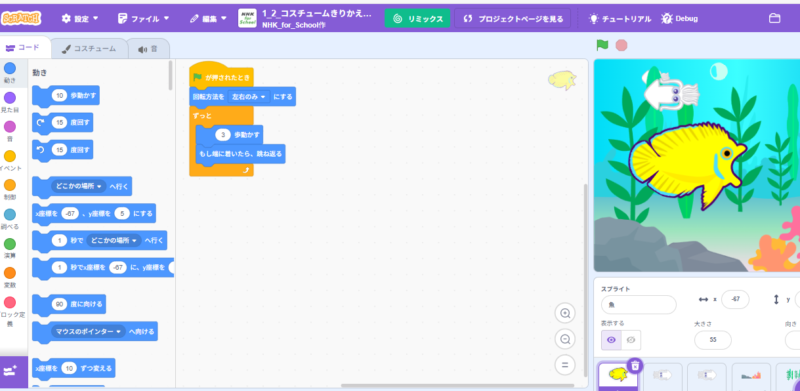The height and width of the screenshot is (391, 800).
Task: Switch to the コード tab
Action: [23, 47]
